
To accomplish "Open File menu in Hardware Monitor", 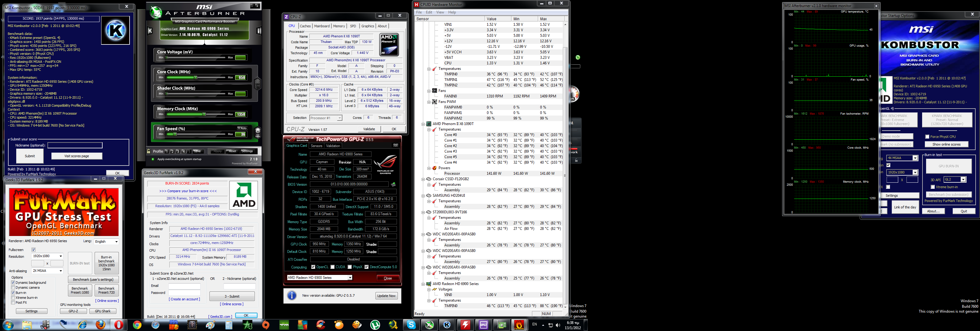I will (419, 12).
